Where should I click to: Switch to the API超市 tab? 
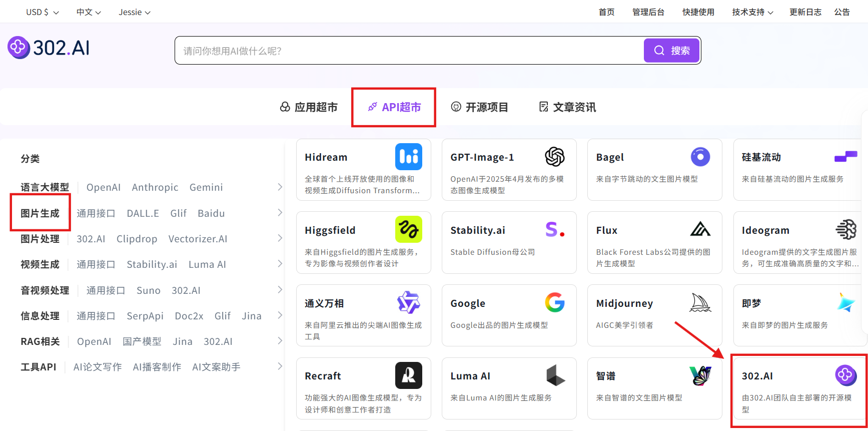coord(394,107)
